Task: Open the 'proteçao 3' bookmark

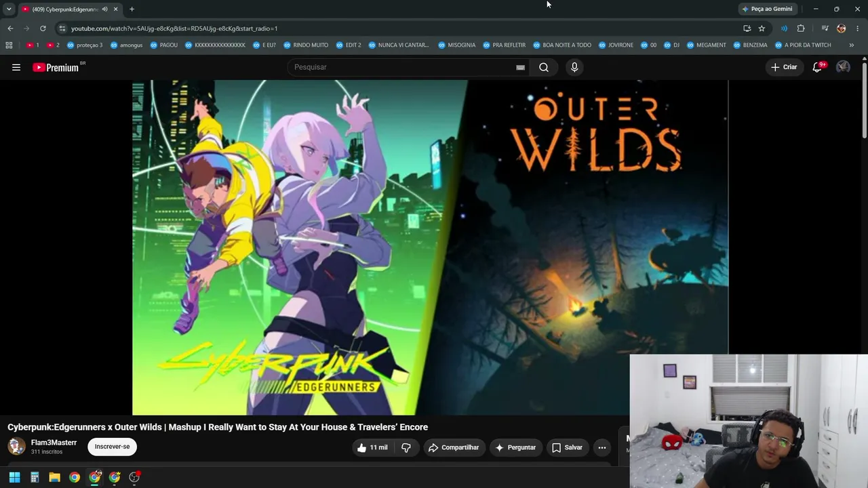Action: [x=85, y=45]
